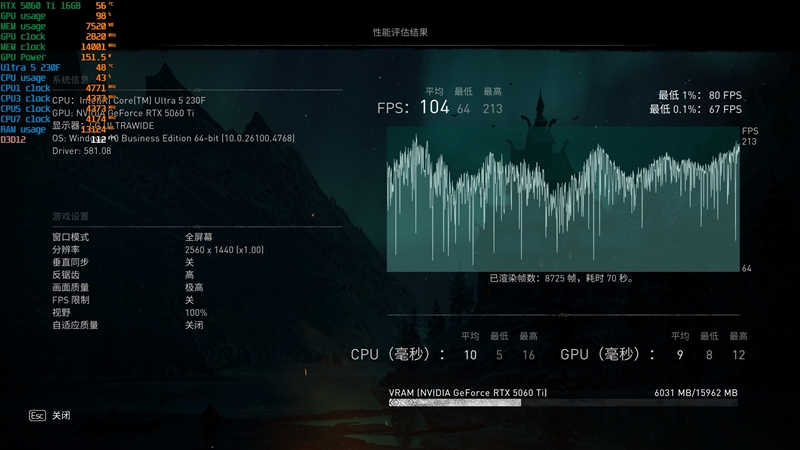Click the 窗口模式 setting label
The height and width of the screenshot is (450, 800).
pos(70,237)
